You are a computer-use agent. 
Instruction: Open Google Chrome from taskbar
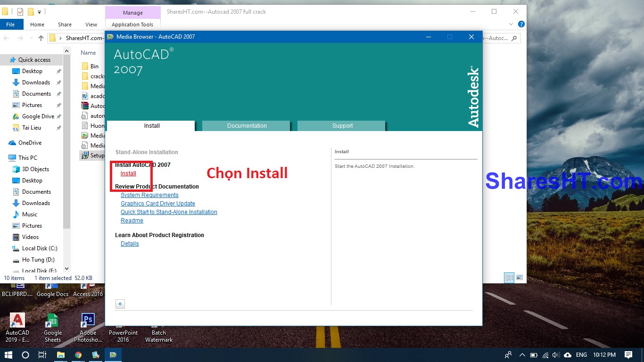[78, 355]
